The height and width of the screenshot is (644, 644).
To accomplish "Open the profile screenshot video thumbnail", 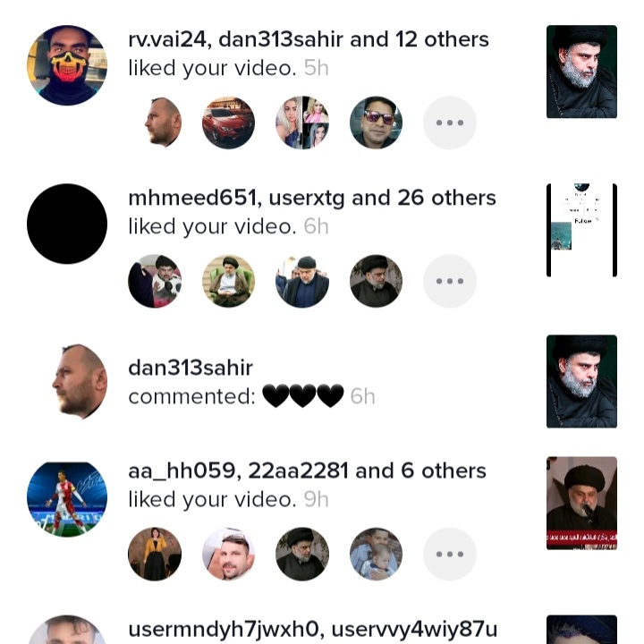I will pos(581,230).
